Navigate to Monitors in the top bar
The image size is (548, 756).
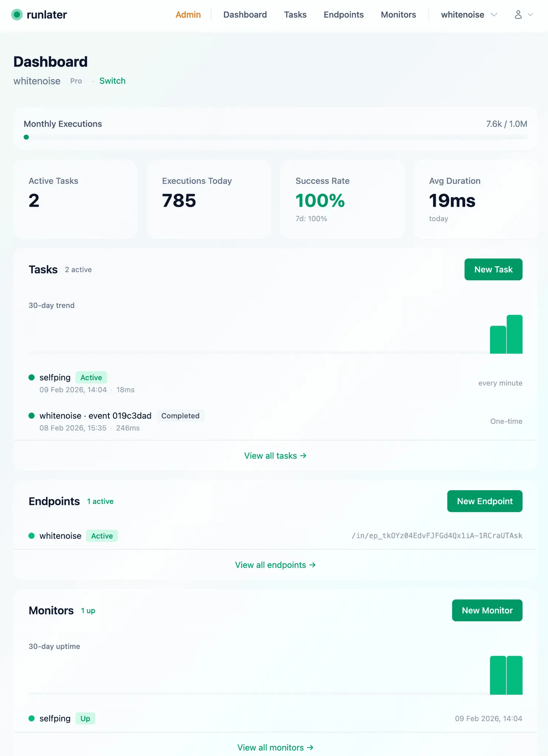coord(398,15)
